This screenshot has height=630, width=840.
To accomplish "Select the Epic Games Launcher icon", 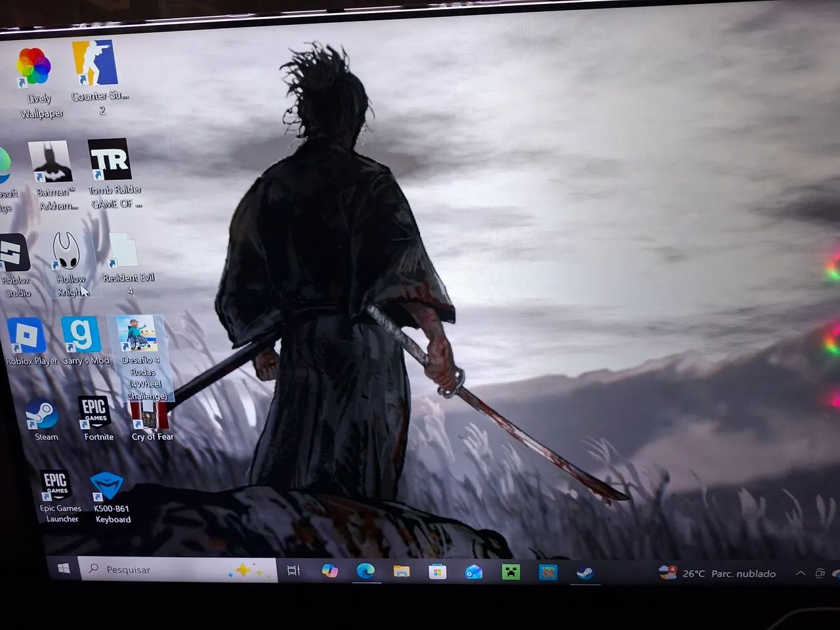I will coord(58,497).
